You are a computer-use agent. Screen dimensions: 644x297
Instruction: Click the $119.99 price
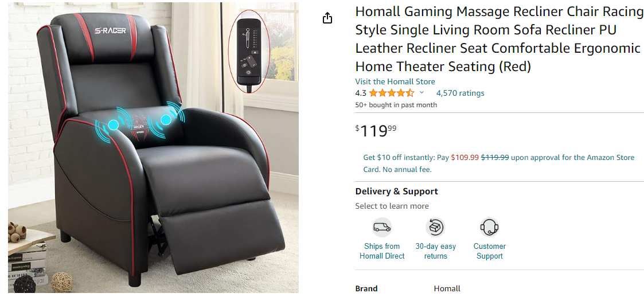point(376,131)
